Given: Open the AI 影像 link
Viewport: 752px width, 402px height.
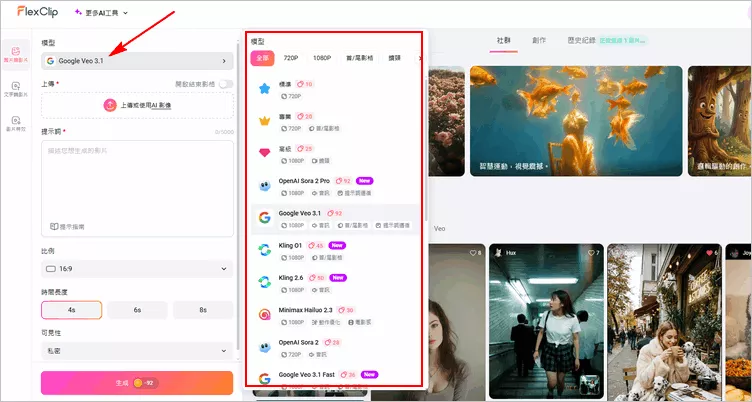Looking at the screenshot, I should click(x=162, y=105).
